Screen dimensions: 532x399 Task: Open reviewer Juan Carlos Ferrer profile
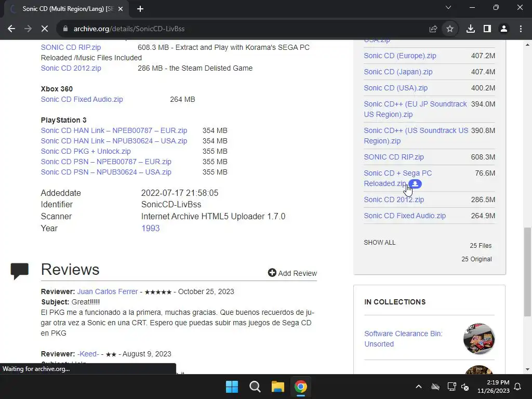tap(108, 291)
